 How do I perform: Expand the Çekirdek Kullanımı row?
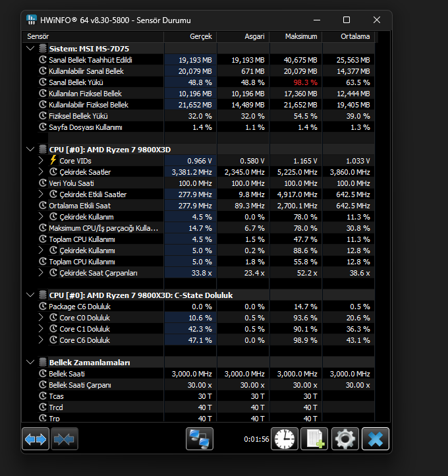(x=41, y=251)
